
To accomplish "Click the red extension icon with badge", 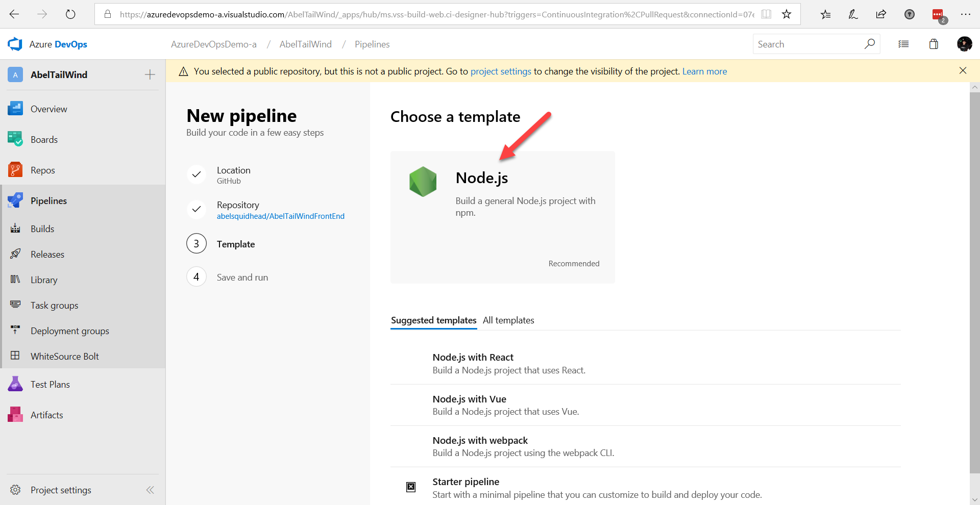I will 939,15.
